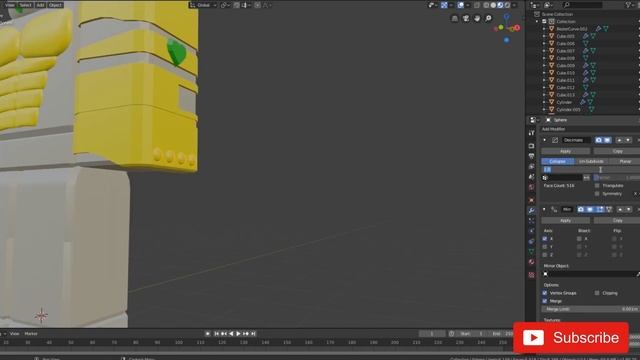Open the Global transform orientation dropdown
Image resolution: width=640 pixels, height=360 pixels.
click(x=203, y=5)
